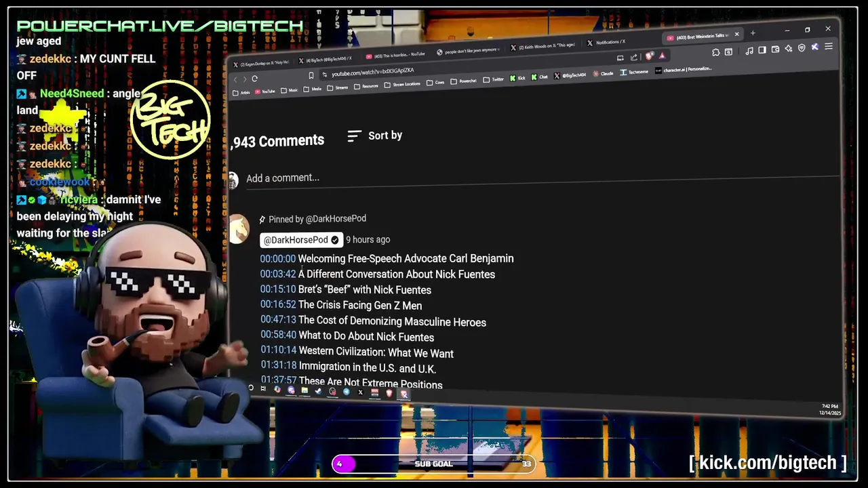Image resolution: width=868 pixels, height=488 pixels.
Task: Jump to timestamp 00:03:42 Different Conversation
Action: [x=278, y=274]
